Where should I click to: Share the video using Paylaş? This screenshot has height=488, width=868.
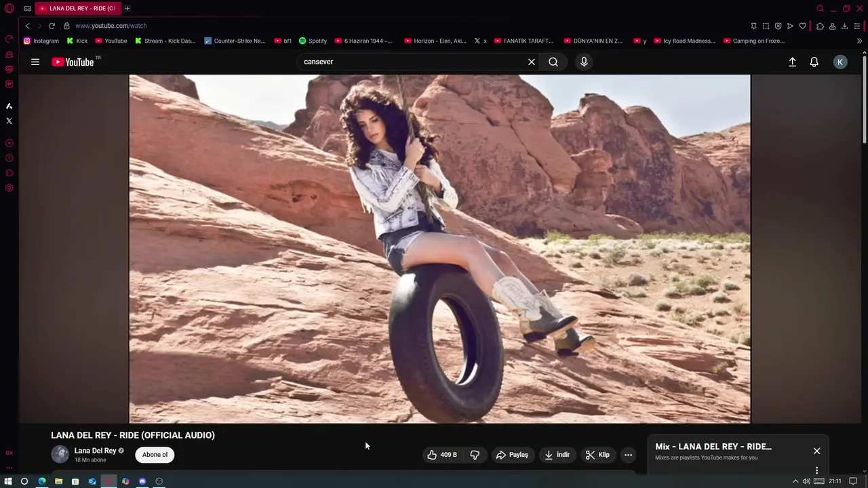[x=512, y=455]
